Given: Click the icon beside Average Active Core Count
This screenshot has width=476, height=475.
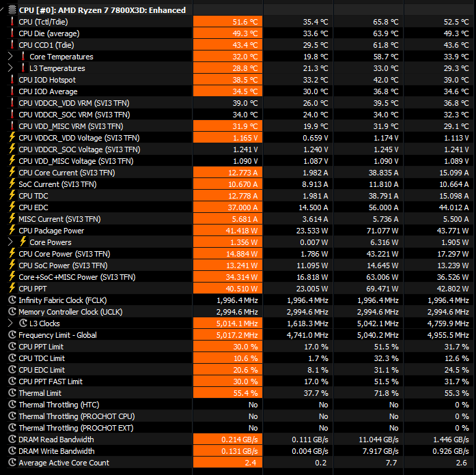Looking at the screenshot, I should [x=12, y=463].
